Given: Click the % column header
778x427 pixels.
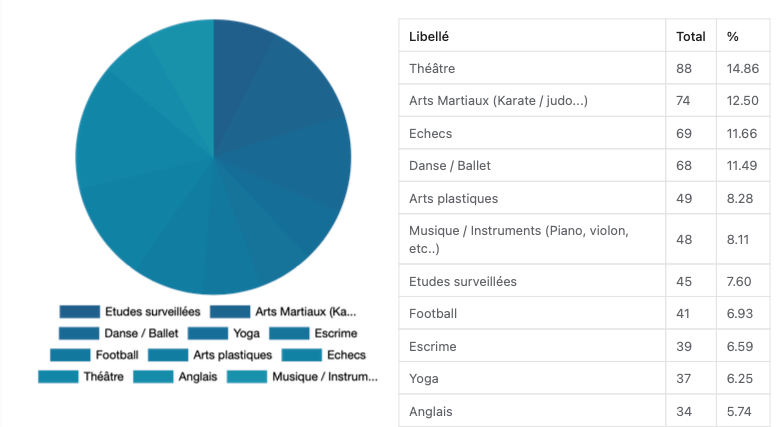Looking at the screenshot, I should [733, 36].
